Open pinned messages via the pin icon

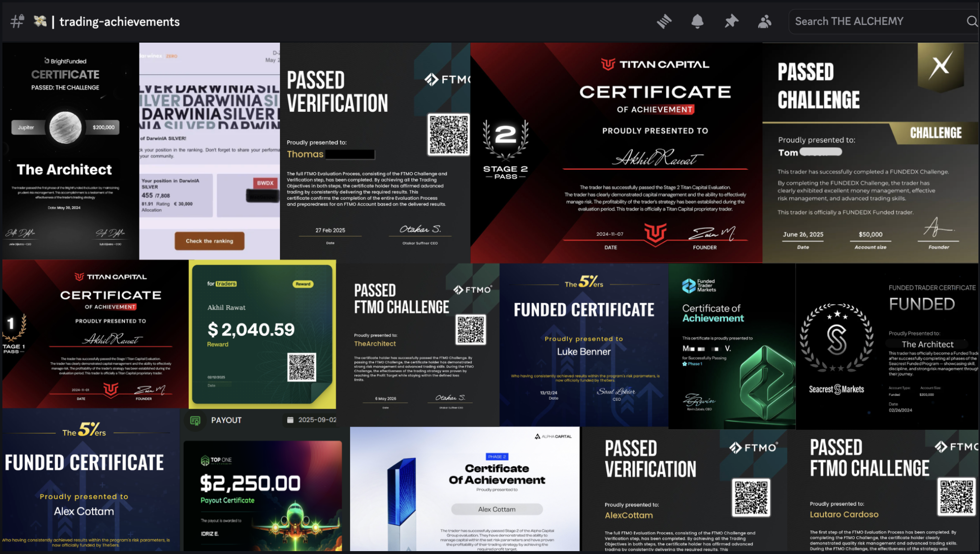point(731,21)
